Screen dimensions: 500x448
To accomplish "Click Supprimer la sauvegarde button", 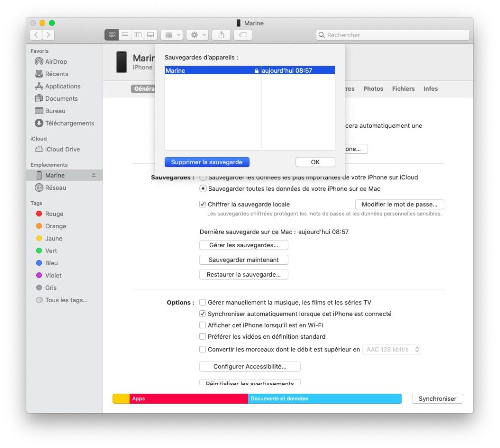I will [x=207, y=162].
